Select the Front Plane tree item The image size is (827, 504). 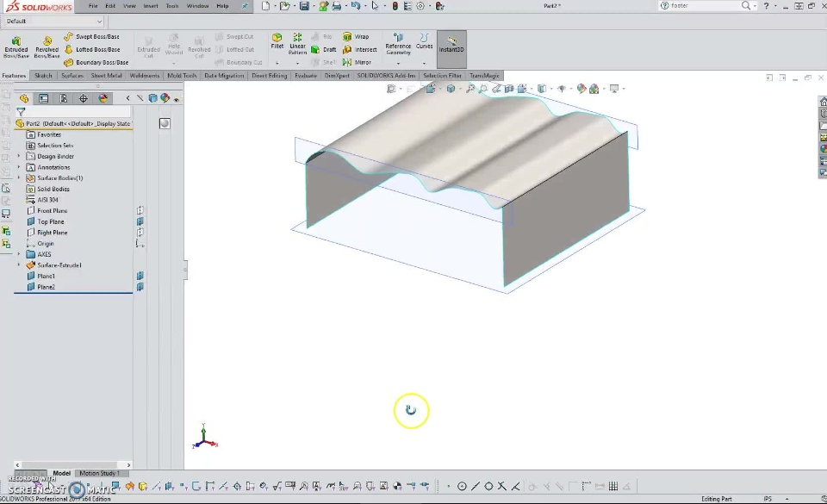[x=47, y=210]
